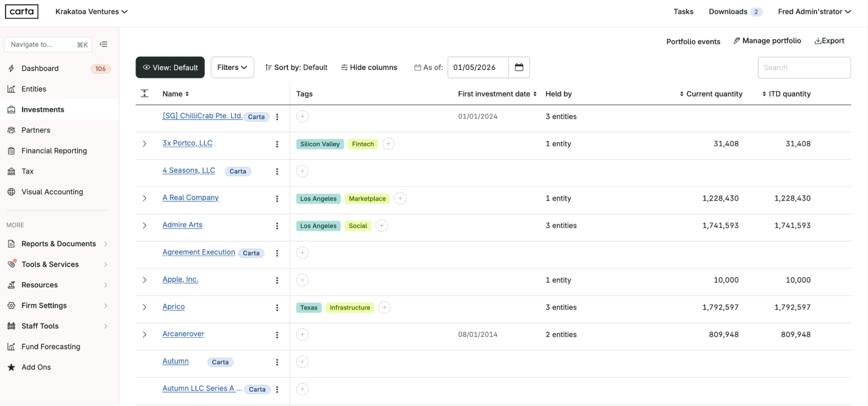This screenshot has width=868, height=406.
Task: Open A Real Company investment
Action: click(190, 198)
